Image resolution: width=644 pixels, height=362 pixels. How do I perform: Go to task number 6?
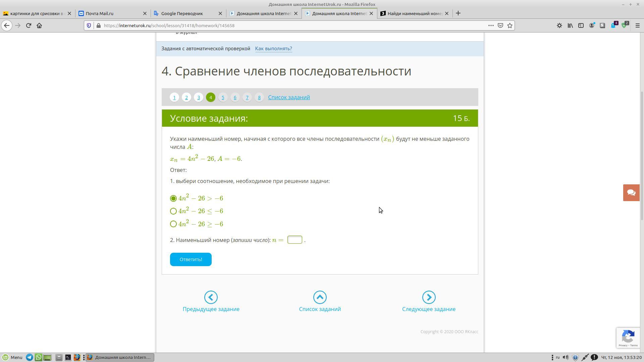[235, 97]
